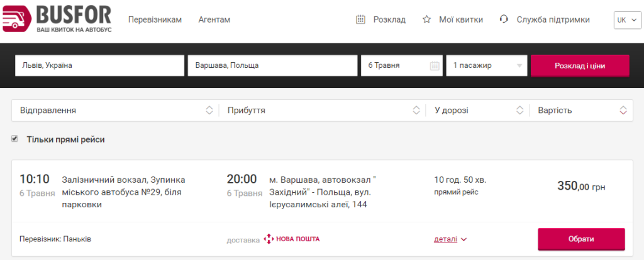Open the calendar icon in date field

(x=435, y=65)
